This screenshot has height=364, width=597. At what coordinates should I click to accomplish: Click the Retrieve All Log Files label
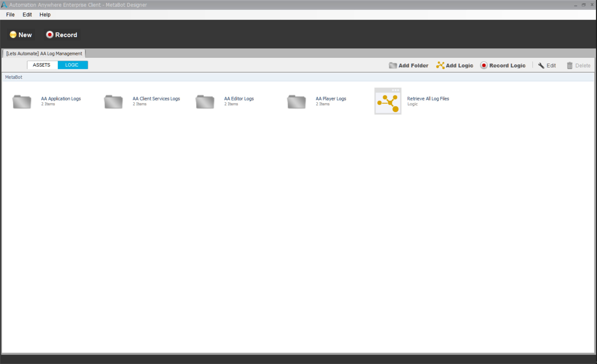coord(428,99)
